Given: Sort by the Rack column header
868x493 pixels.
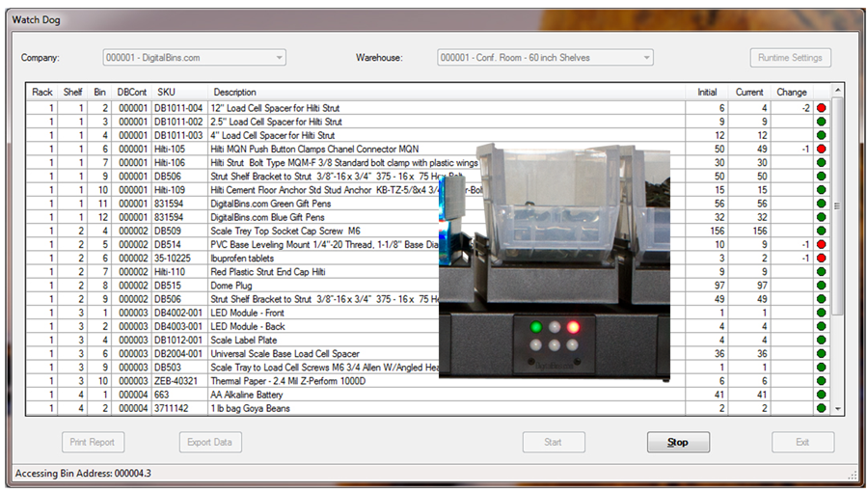Looking at the screenshot, I should point(42,92).
